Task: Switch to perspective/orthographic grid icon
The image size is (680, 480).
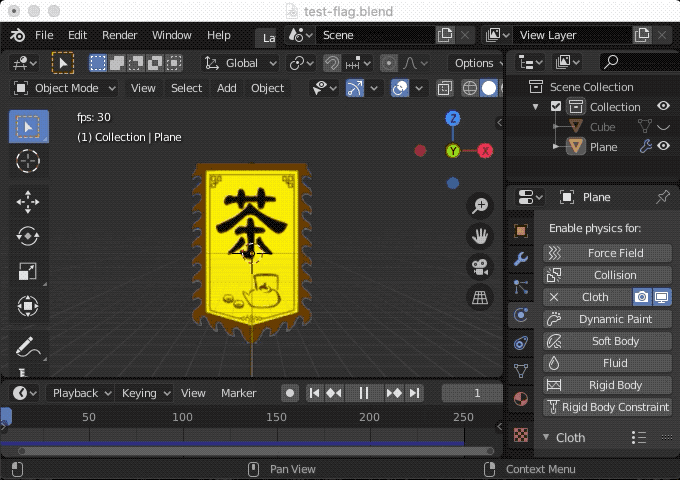Action: 481,297
